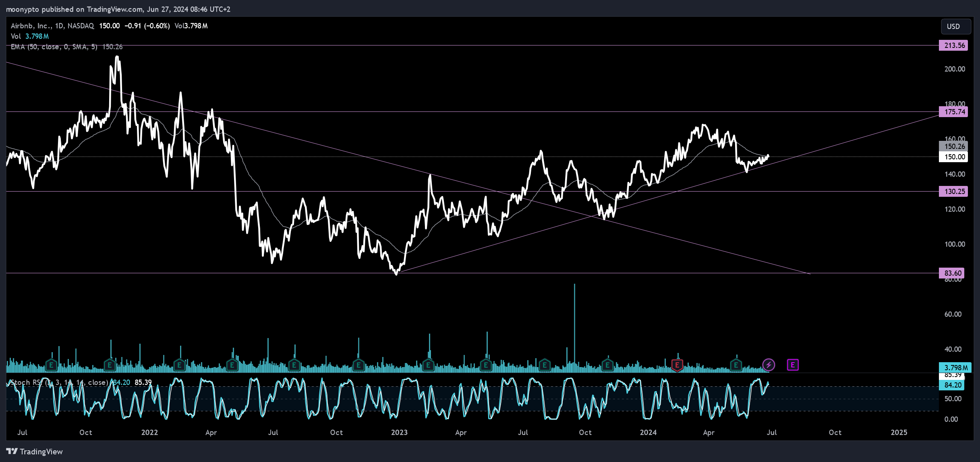Open the earnings marker near February 2022
The image size is (980, 462).
click(179, 365)
